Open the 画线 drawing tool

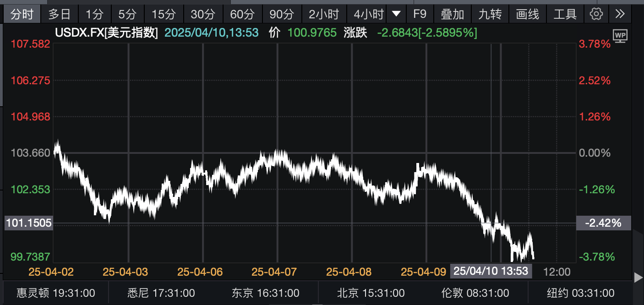(527, 14)
